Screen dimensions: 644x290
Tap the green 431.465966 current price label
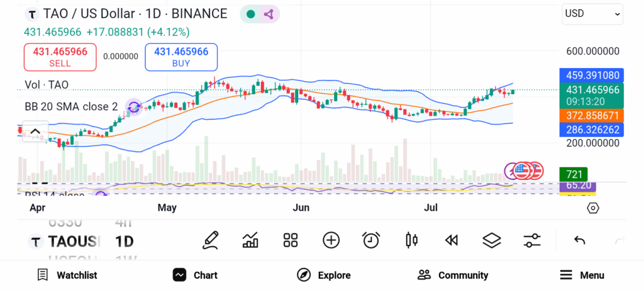pos(592,95)
